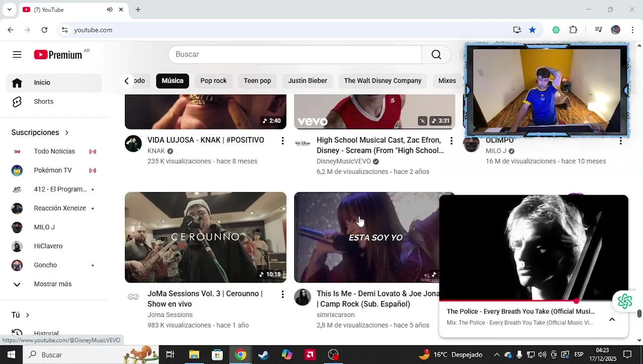
Task: Select The Walt Disney Company chip
Action: [x=383, y=81]
